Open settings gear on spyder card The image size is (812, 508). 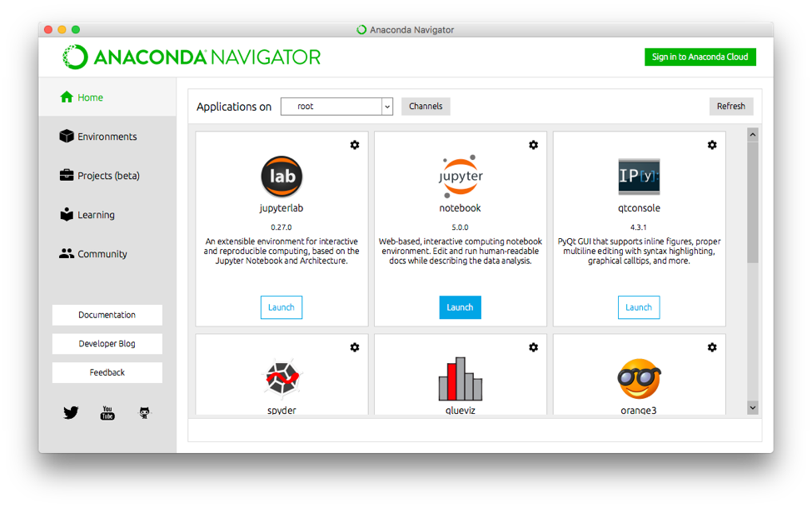(355, 347)
